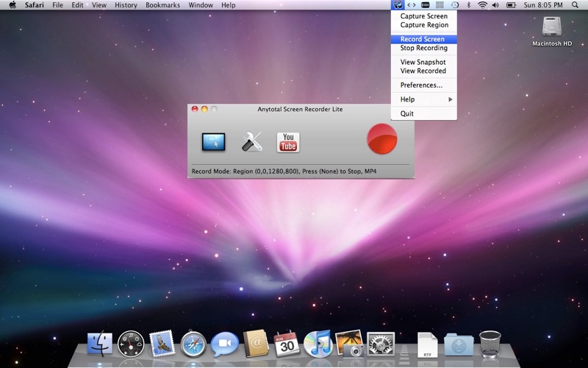Click View Recorded menu item
The image size is (588, 368).
(x=423, y=71)
